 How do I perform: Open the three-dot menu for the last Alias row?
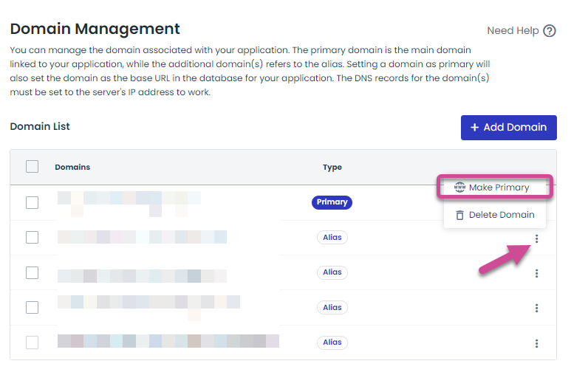coord(536,343)
